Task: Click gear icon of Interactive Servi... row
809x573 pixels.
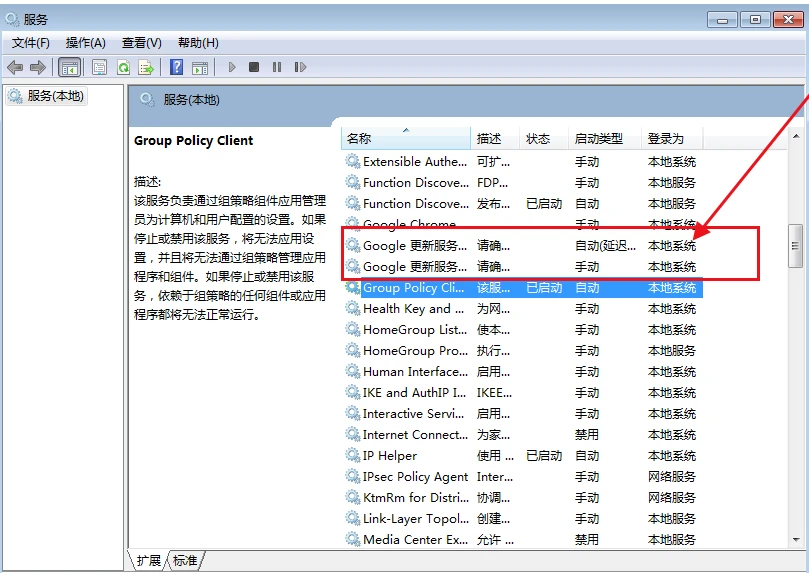Action: click(x=353, y=414)
